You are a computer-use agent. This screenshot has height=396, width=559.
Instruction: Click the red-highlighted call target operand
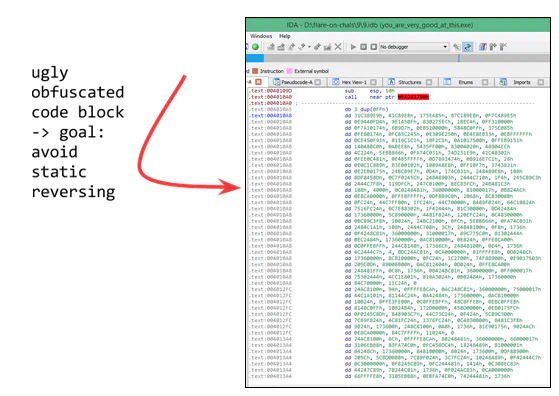[x=413, y=97]
